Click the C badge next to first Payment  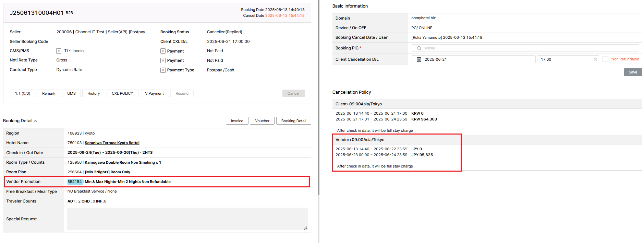[x=163, y=51]
